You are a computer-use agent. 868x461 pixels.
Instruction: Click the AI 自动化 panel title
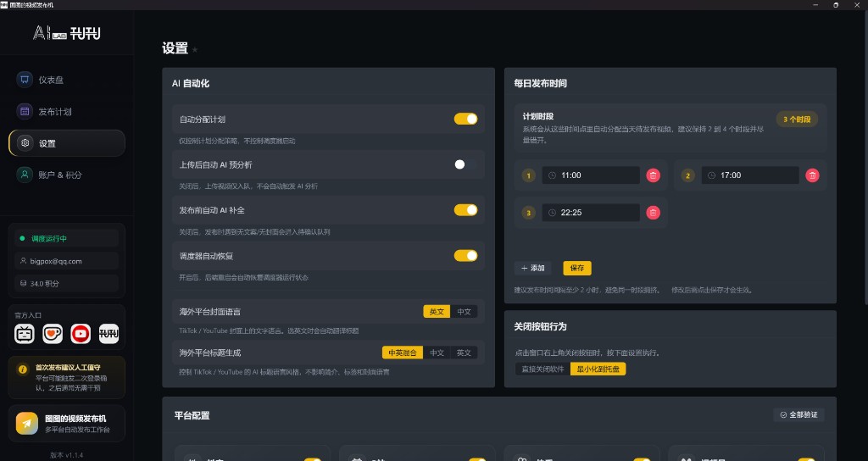click(x=191, y=84)
